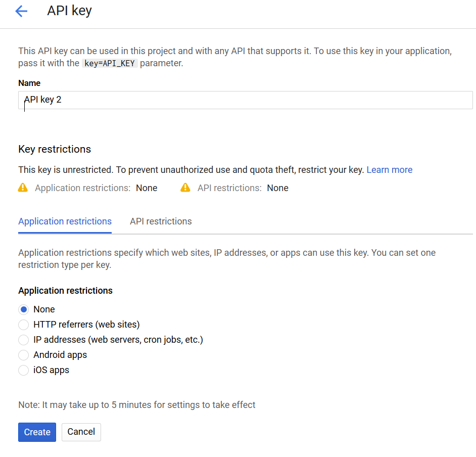Viewport: 476px width, 457px height.
Task: Focus the Name input field
Action: pos(245,100)
